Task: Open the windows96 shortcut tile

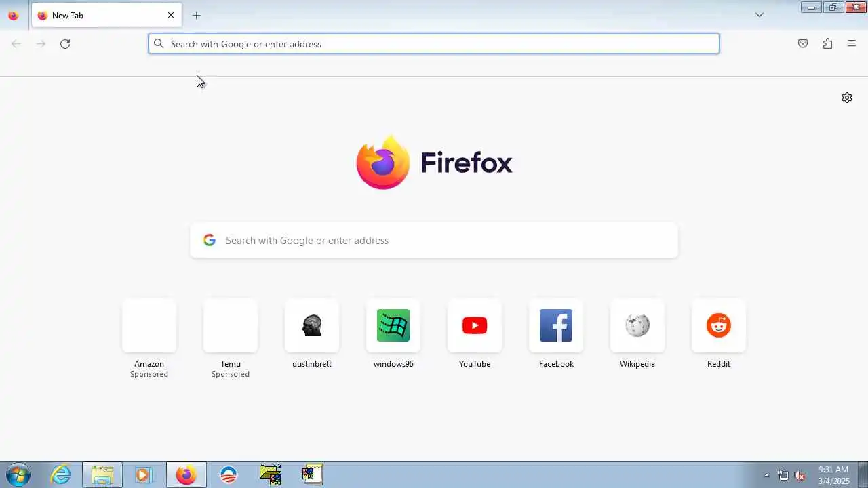Action: coord(393,326)
